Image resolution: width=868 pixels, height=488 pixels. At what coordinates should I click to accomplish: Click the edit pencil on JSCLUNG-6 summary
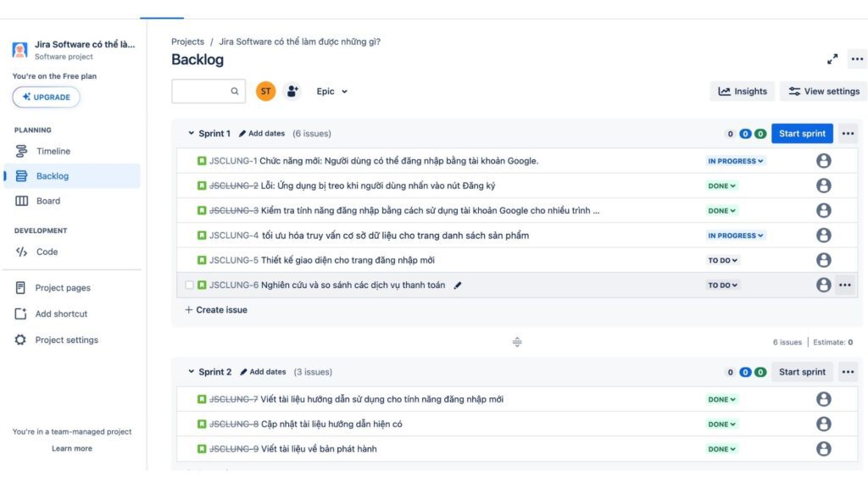pos(457,286)
